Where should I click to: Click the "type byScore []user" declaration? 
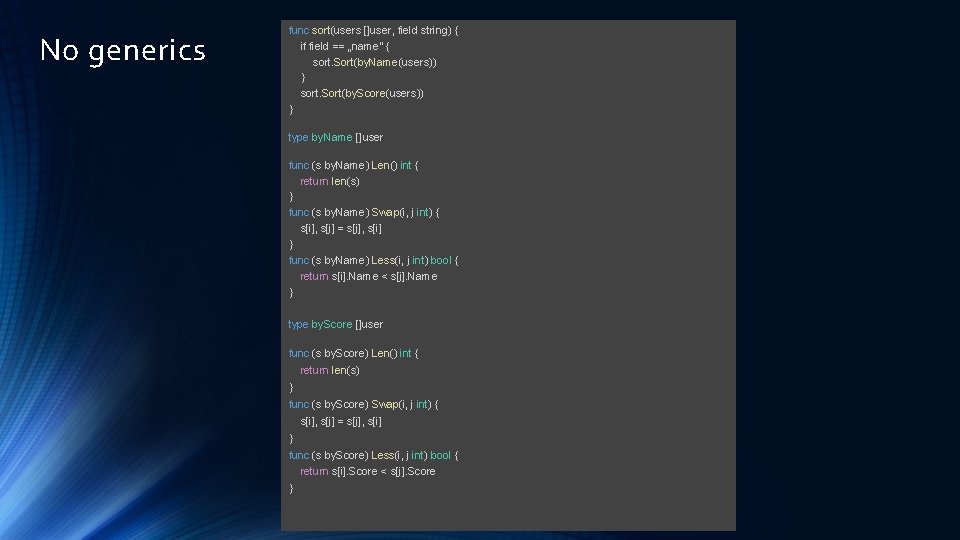point(336,324)
